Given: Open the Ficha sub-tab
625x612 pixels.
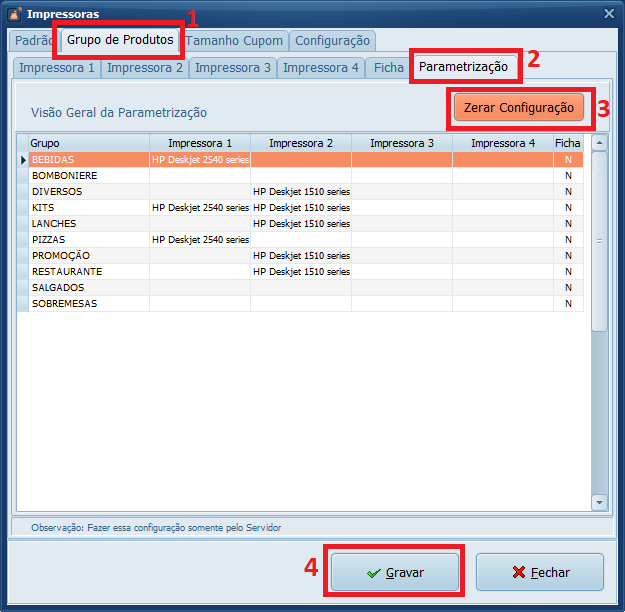Looking at the screenshot, I should click(x=388, y=68).
